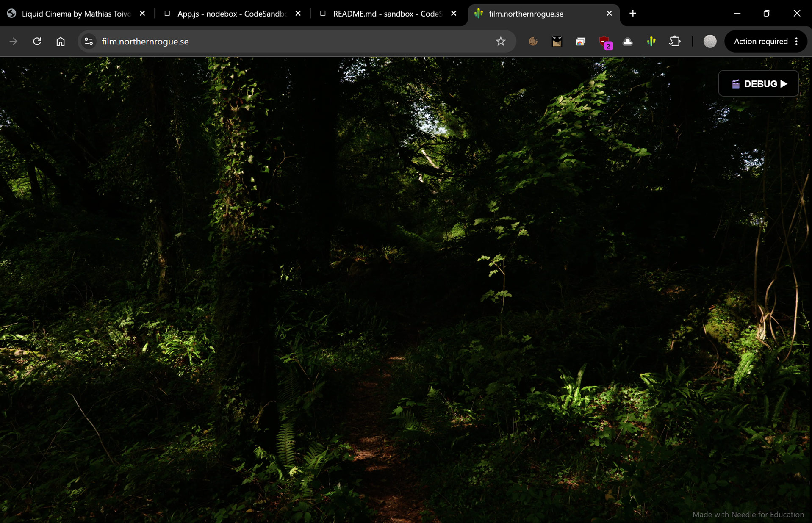Click the profile avatar circle

click(709, 41)
